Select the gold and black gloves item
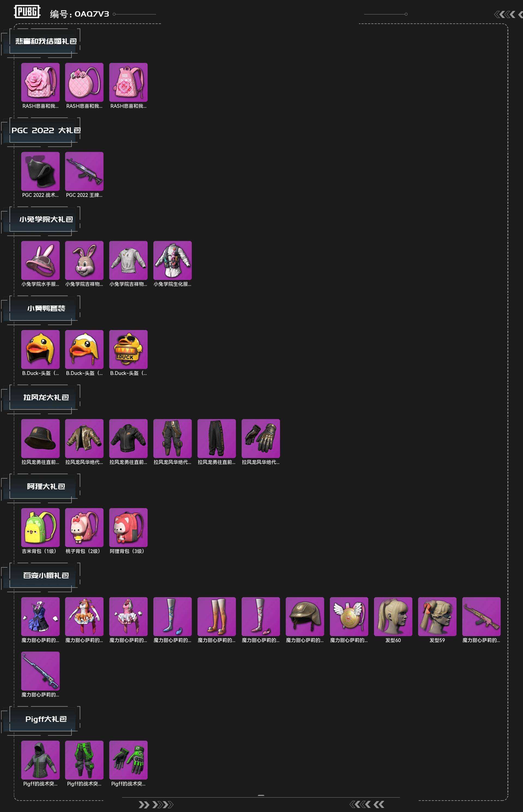The width and height of the screenshot is (523, 812). [261, 438]
